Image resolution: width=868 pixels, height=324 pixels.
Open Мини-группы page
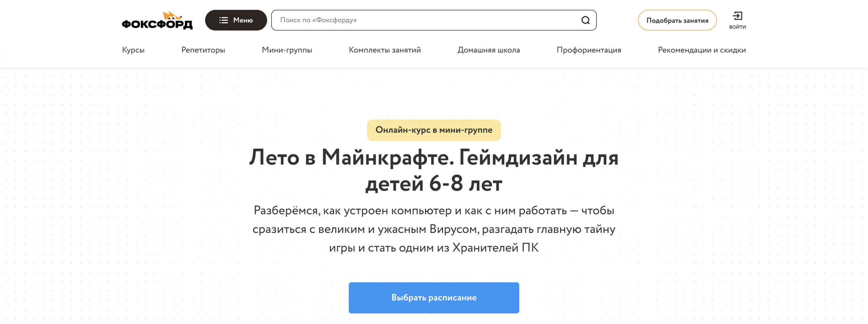pyautogui.click(x=287, y=50)
